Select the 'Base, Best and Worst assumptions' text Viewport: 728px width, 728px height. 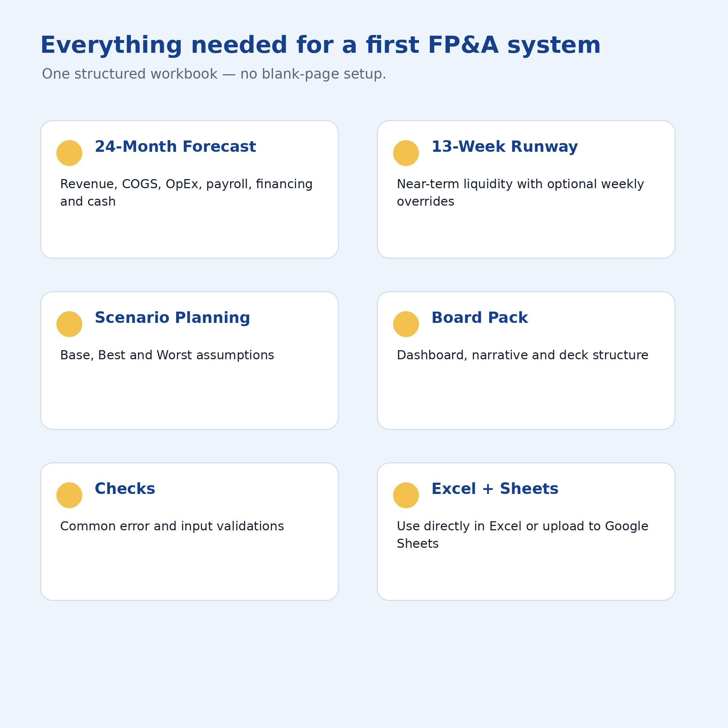[167, 355]
